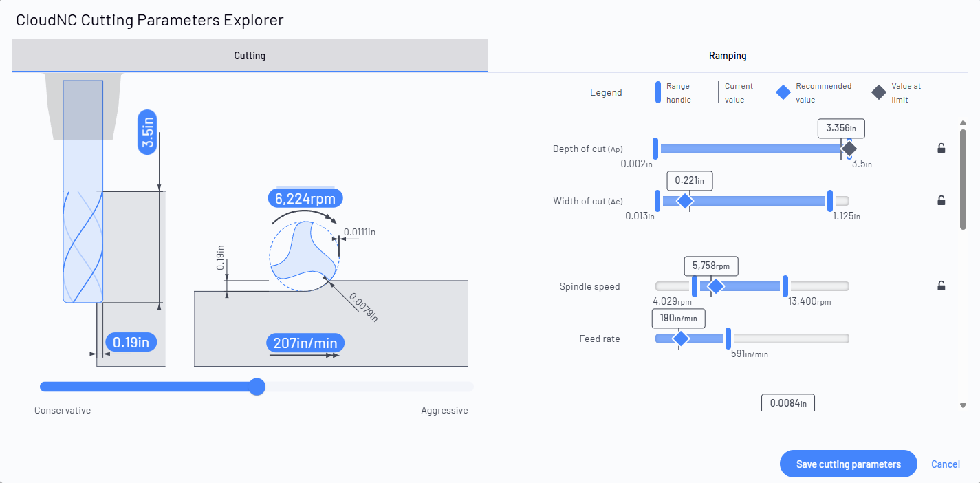Toggle the Spindle speed lock icon
The height and width of the screenshot is (483, 980).
[941, 286]
